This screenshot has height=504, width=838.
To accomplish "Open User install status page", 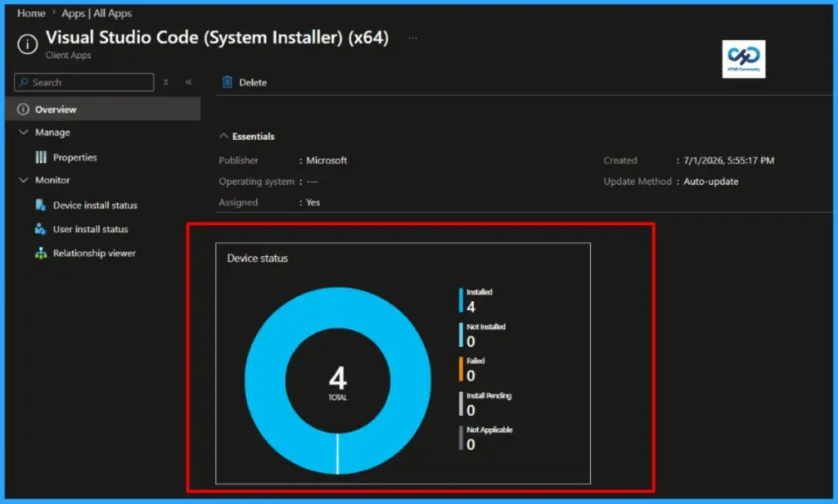I will click(x=90, y=229).
